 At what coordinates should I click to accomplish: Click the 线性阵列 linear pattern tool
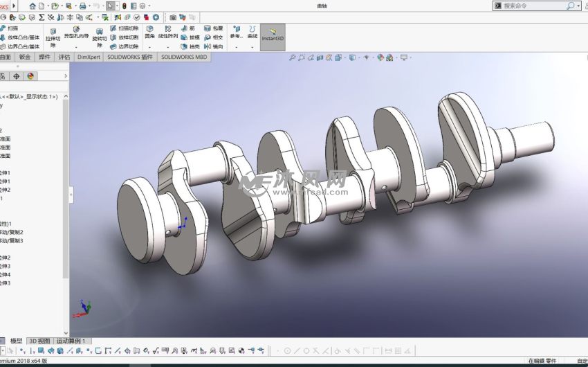pos(168,32)
